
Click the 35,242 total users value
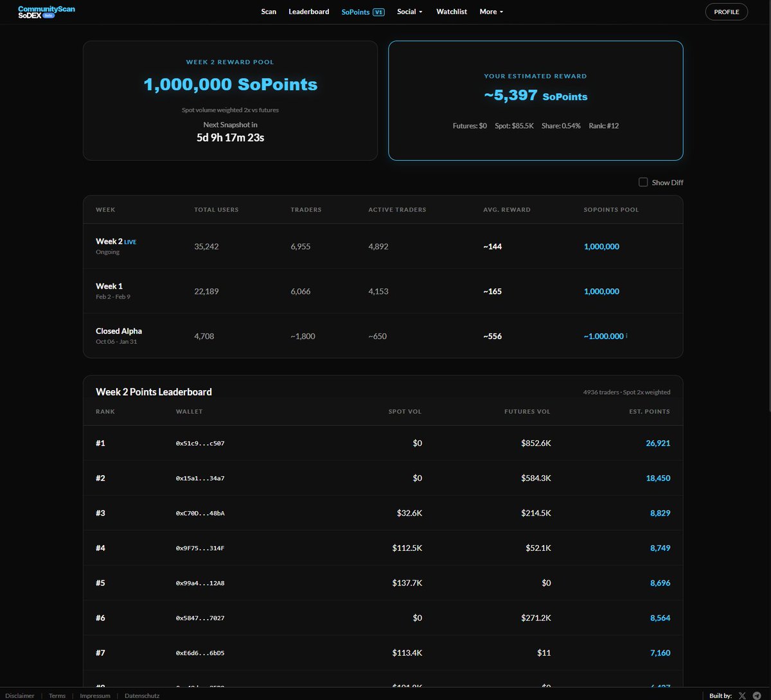(206, 246)
